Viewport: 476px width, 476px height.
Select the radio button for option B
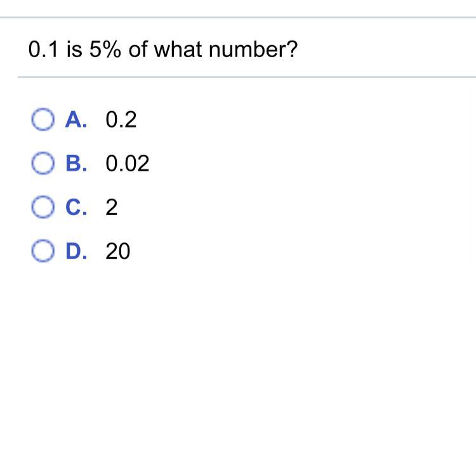click(x=43, y=164)
